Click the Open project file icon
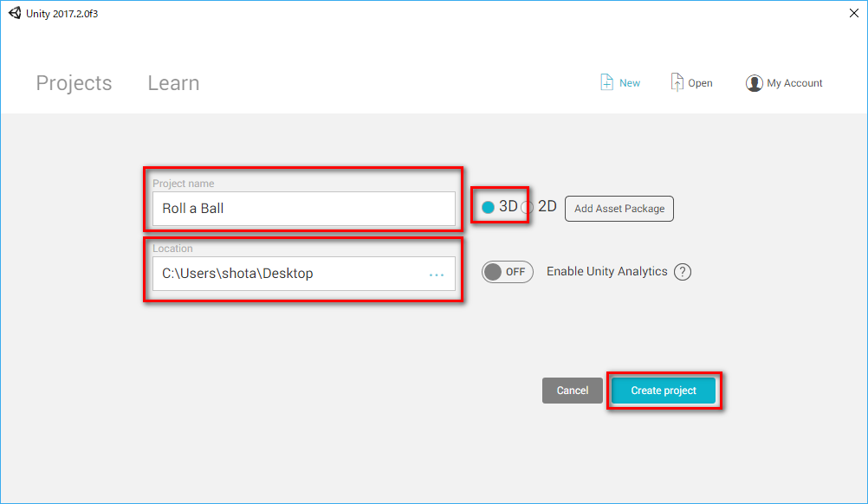Image resolution: width=868 pixels, height=504 pixels. [x=677, y=82]
